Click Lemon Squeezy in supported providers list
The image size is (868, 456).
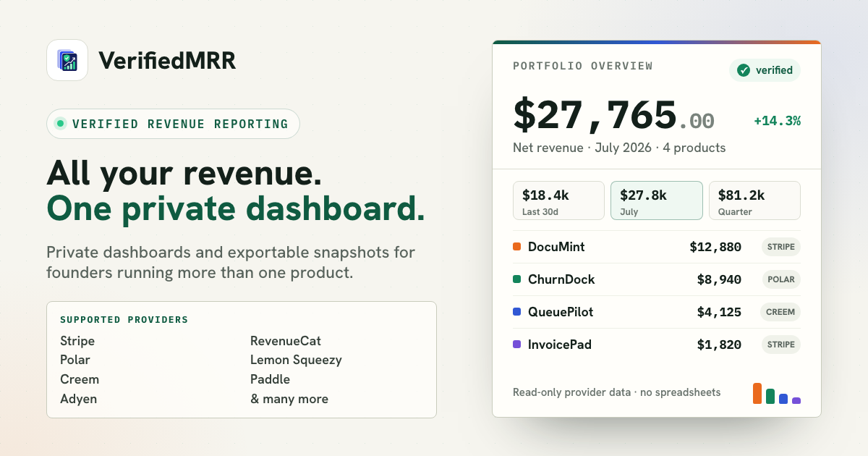click(x=296, y=360)
